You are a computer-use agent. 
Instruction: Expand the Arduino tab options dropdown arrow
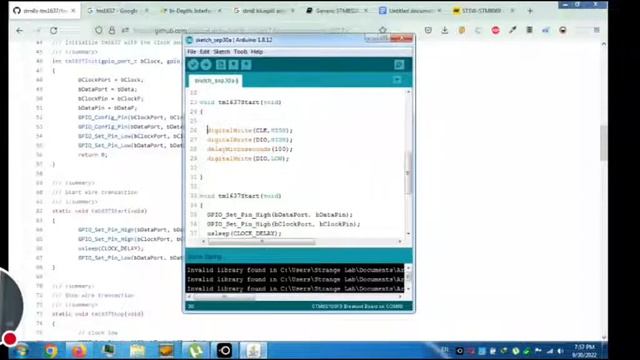click(x=397, y=80)
